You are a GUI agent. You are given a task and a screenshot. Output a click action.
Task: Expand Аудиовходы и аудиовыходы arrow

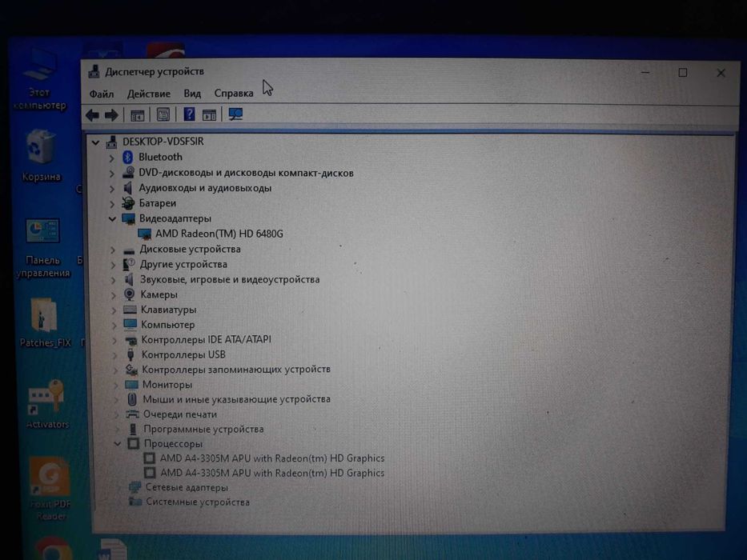pos(112,189)
